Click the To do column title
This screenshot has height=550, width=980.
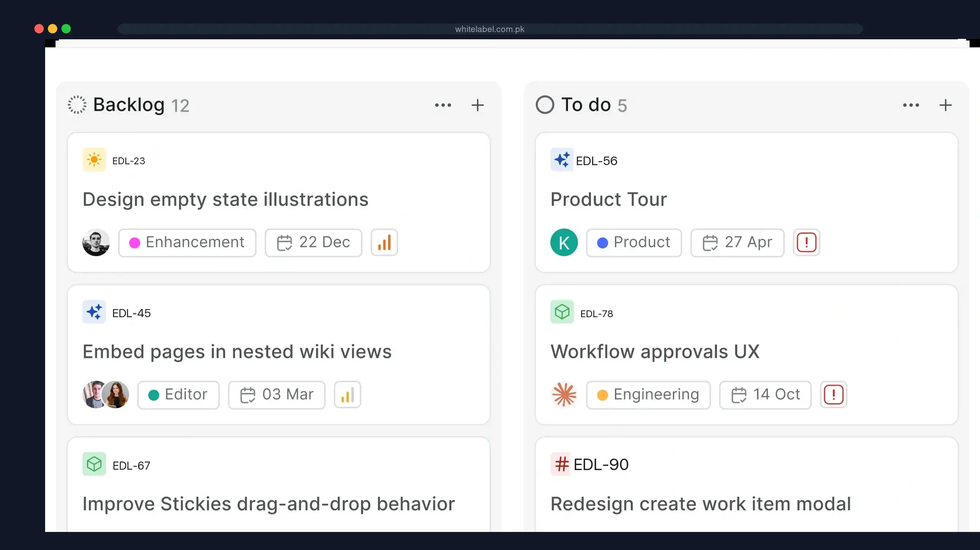pos(586,105)
